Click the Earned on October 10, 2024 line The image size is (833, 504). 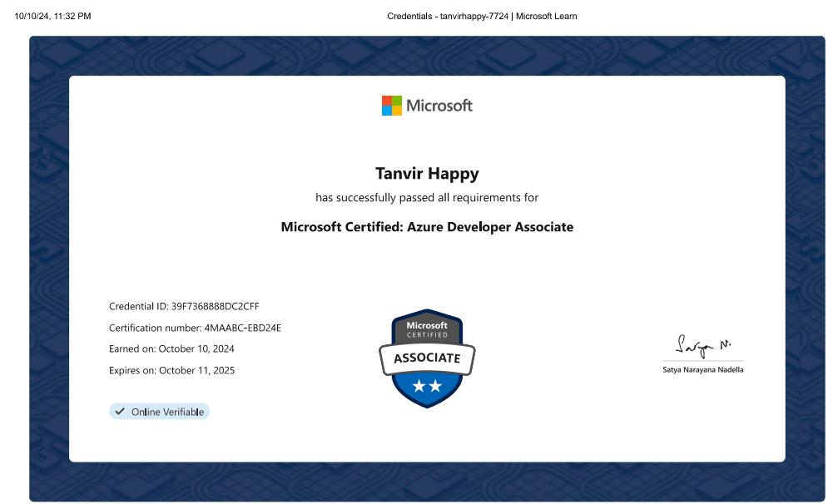pyautogui.click(x=171, y=348)
